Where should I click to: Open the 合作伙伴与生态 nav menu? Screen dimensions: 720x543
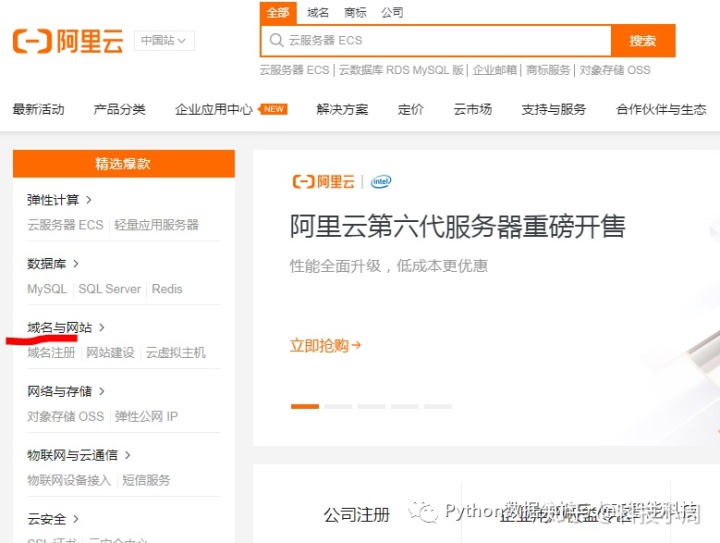[x=661, y=109]
